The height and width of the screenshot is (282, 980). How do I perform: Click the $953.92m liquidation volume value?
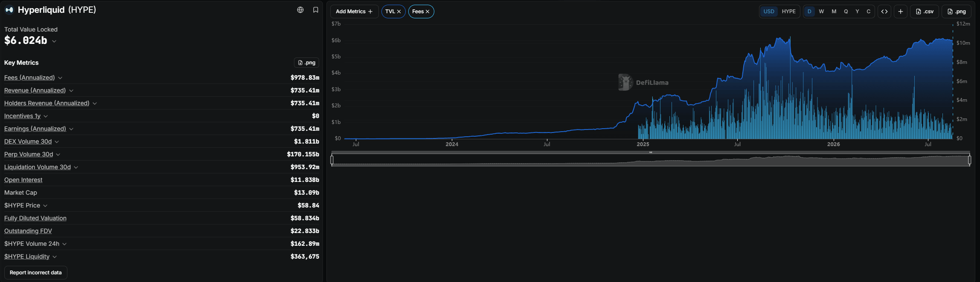[x=305, y=167]
